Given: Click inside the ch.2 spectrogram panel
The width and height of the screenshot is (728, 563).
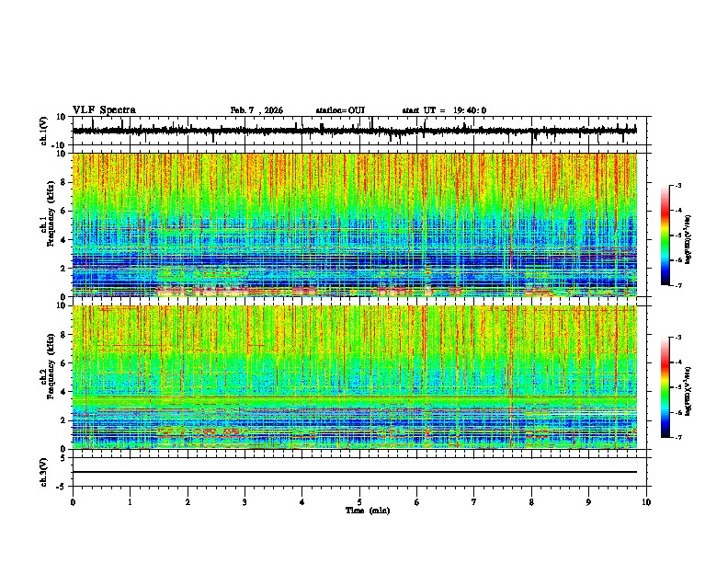Looking at the screenshot, I should 355,377.
